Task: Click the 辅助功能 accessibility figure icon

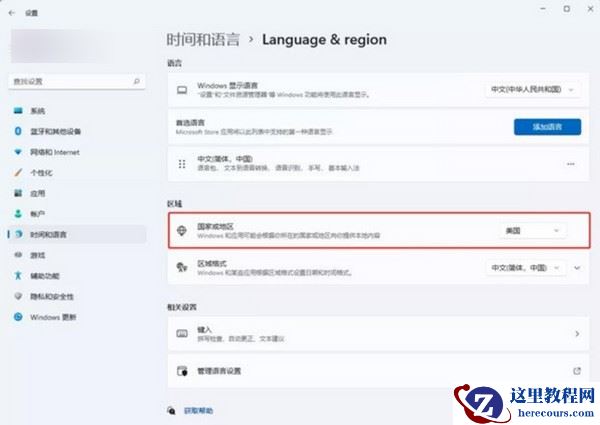Action: click(x=18, y=275)
